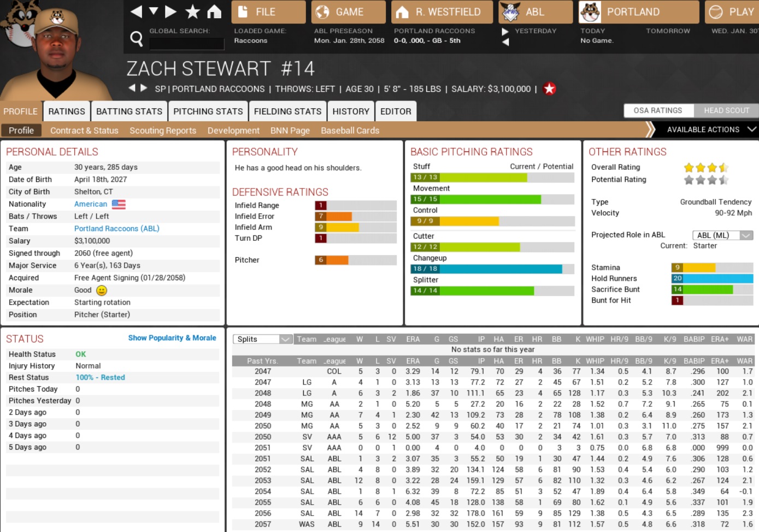Go to the home screen icon
Screen dimensions: 759x532
[x=214, y=11]
